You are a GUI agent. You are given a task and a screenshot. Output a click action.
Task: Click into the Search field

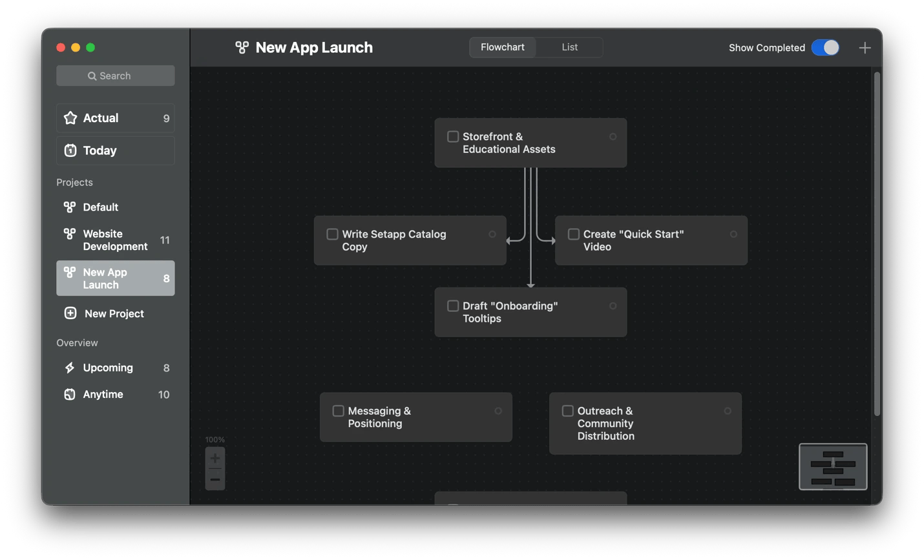(116, 76)
